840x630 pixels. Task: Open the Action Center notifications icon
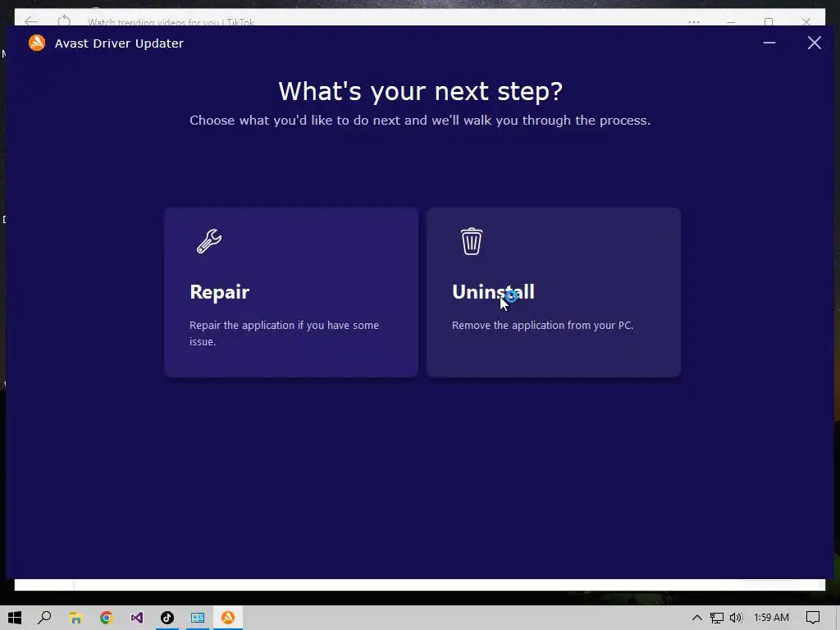[813, 618]
